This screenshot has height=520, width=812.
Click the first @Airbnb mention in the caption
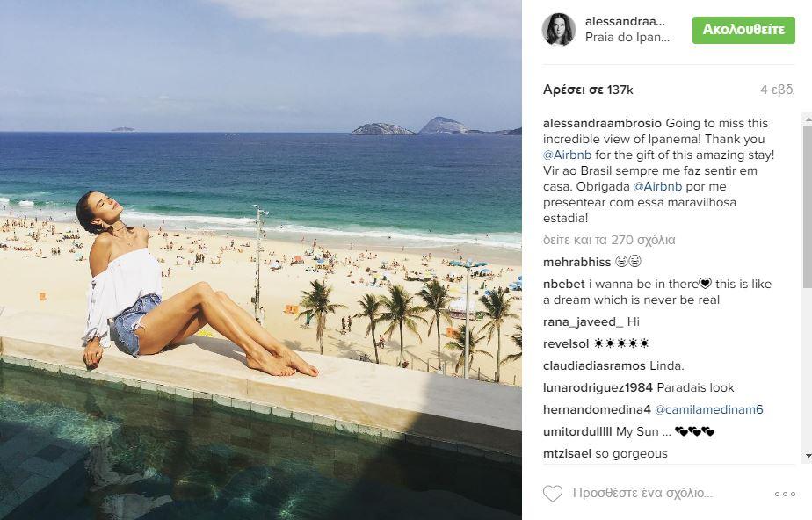(567, 155)
